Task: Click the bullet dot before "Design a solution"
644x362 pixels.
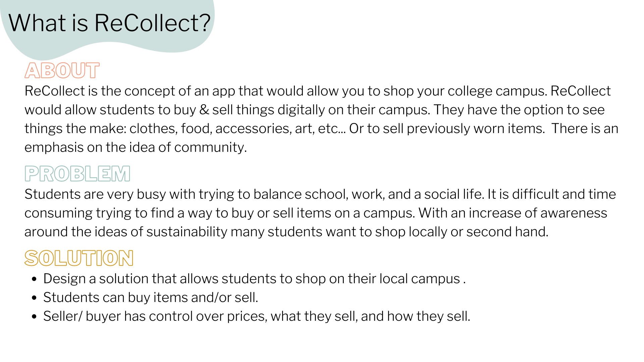Action: click(34, 279)
